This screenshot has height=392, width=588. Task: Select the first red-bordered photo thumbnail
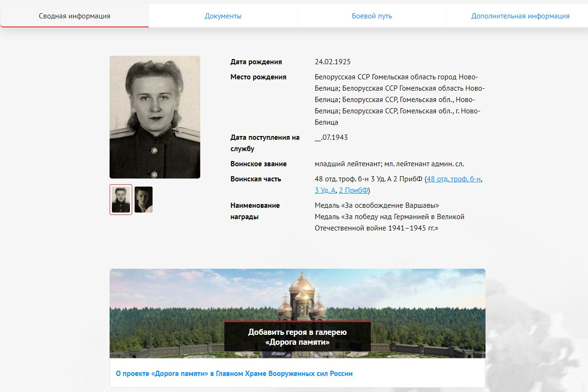point(121,200)
